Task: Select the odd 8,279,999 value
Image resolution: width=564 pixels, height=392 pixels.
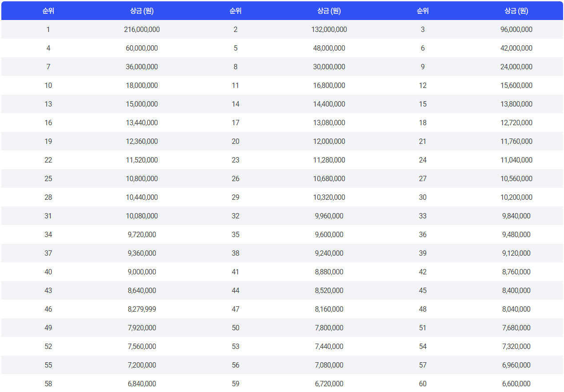Action: (x=142, y=309)
